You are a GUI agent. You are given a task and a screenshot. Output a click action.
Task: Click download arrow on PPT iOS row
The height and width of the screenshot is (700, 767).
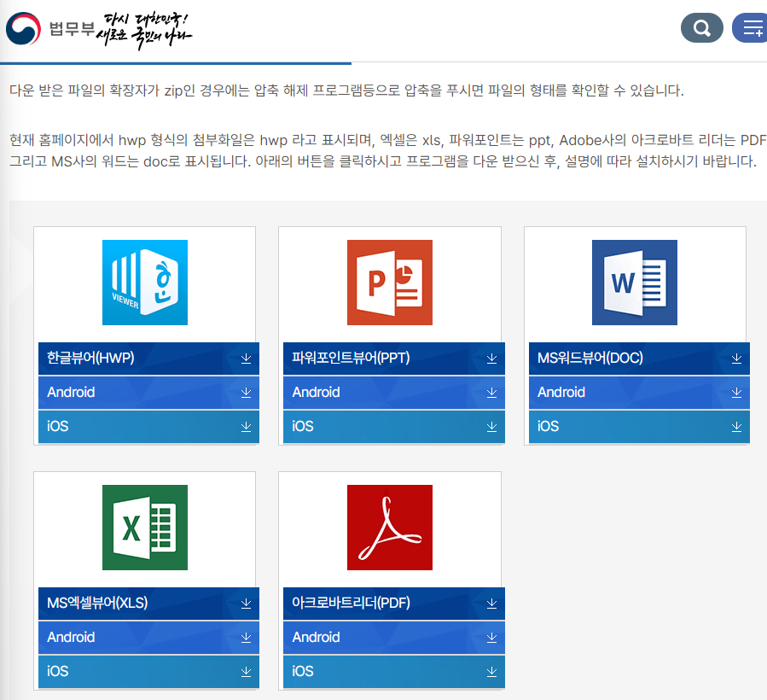pyautogui.click(x=491, y=427)
